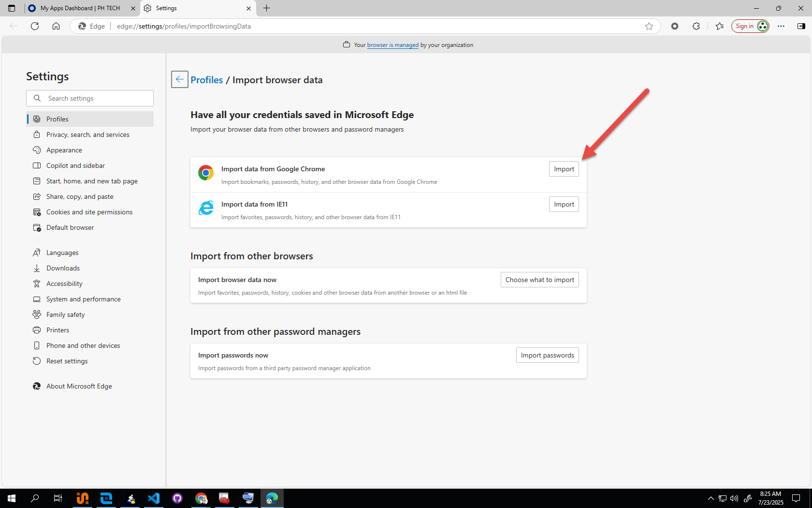Viewport: 812px width, 508px height.
Task: Open the tab actions menu
Action: pyautogui.click(x=11, y=8)
